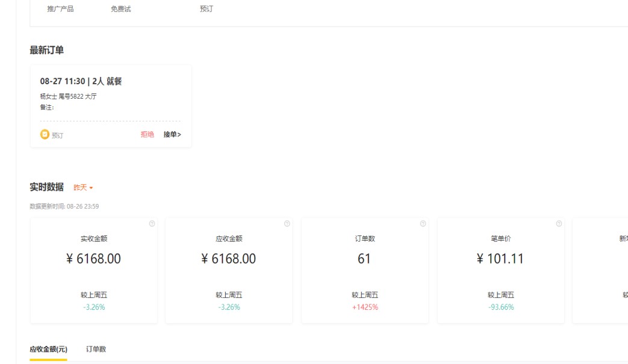This screenshot has width=628, height=364.
Task: Switch to 应收金额(元) chart tab
Action: (x=48, y=349)
